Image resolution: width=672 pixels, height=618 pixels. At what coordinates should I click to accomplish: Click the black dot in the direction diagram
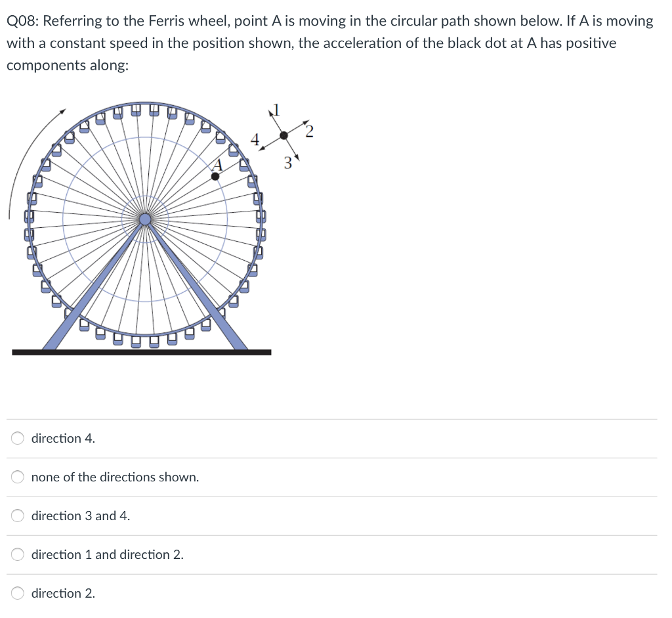[283, 135]
